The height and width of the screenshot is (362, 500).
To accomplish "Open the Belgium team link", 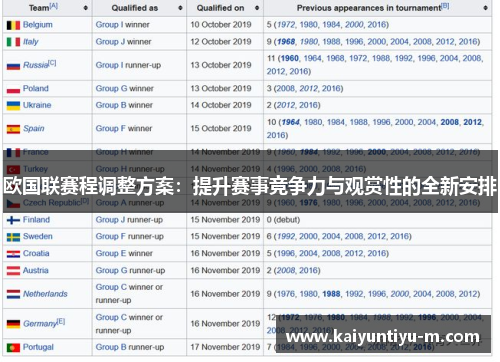I will 38,25.
